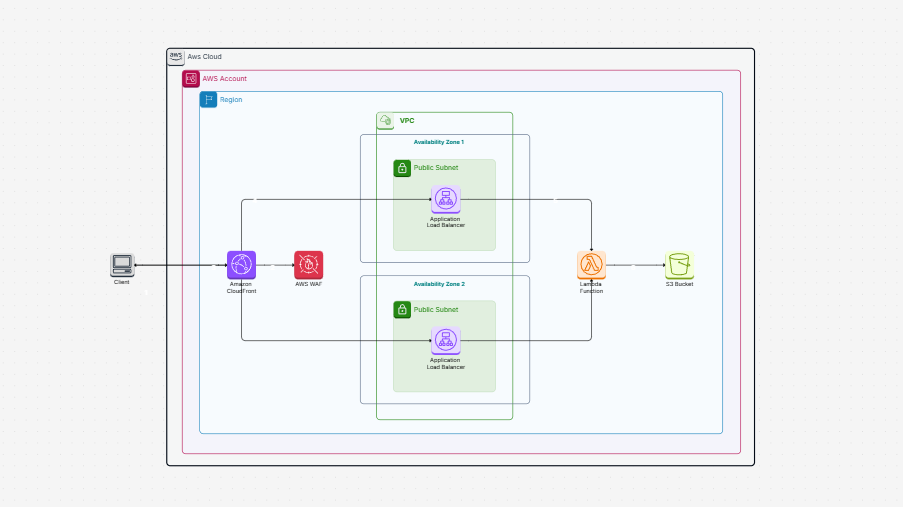Select the 'Availability Zone 2' label

[439, 284]
